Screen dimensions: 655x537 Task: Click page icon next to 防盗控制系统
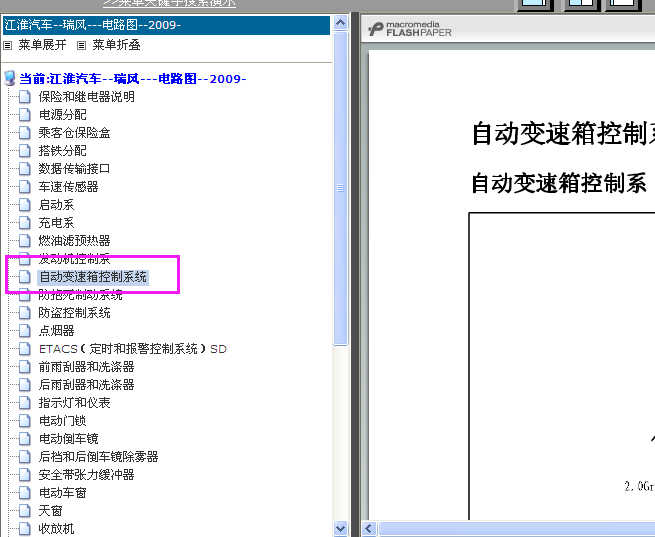25,313
